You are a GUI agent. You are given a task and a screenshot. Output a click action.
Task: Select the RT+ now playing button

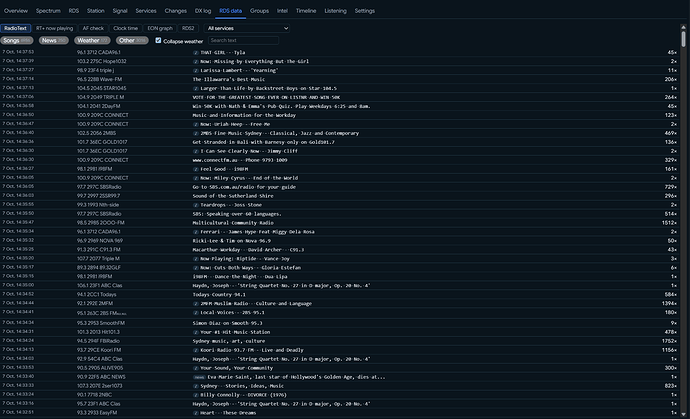pyautogui.click(x=55, y=28)
